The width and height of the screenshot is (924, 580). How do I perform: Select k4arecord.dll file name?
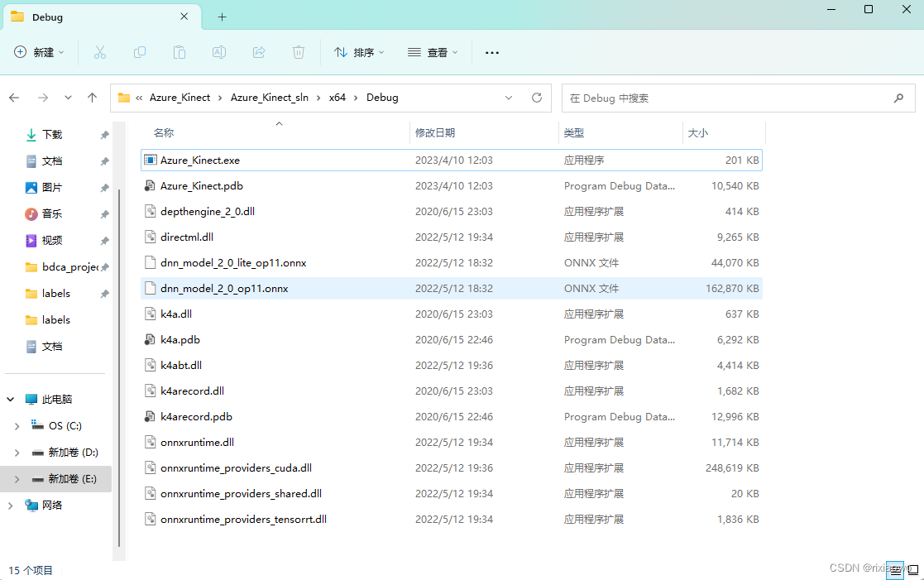192,391
